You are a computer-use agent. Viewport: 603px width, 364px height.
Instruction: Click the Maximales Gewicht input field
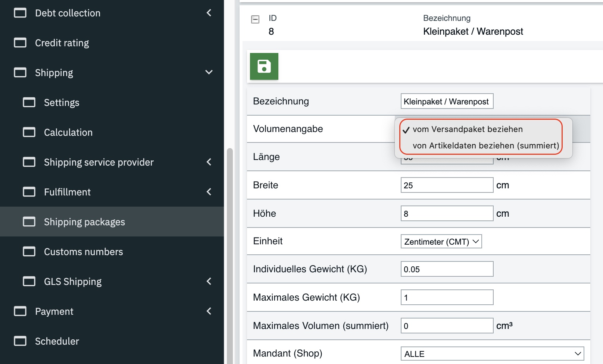tap(447, 298)
